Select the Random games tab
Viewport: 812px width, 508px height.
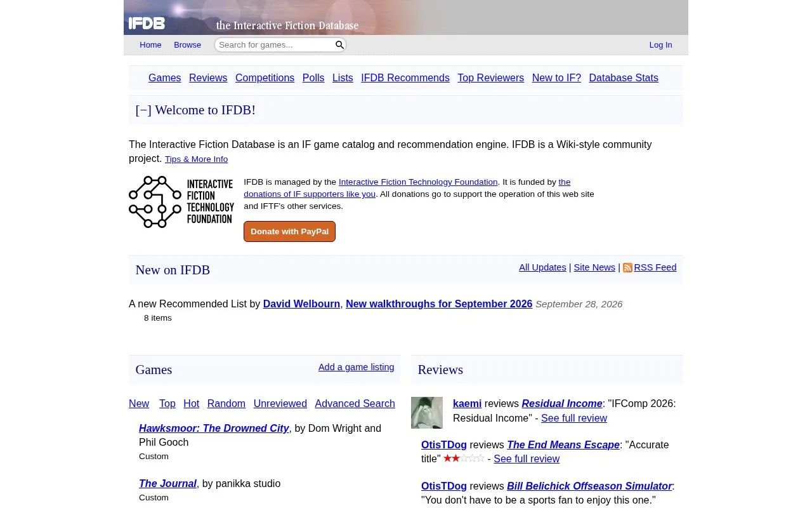point(226,403)
